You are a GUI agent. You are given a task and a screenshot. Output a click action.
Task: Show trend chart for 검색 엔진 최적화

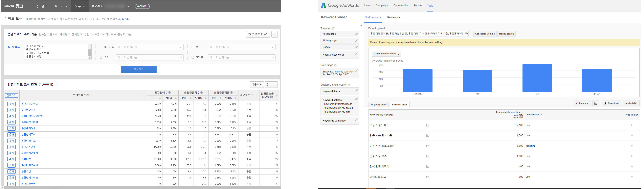[x=428, y=167]
